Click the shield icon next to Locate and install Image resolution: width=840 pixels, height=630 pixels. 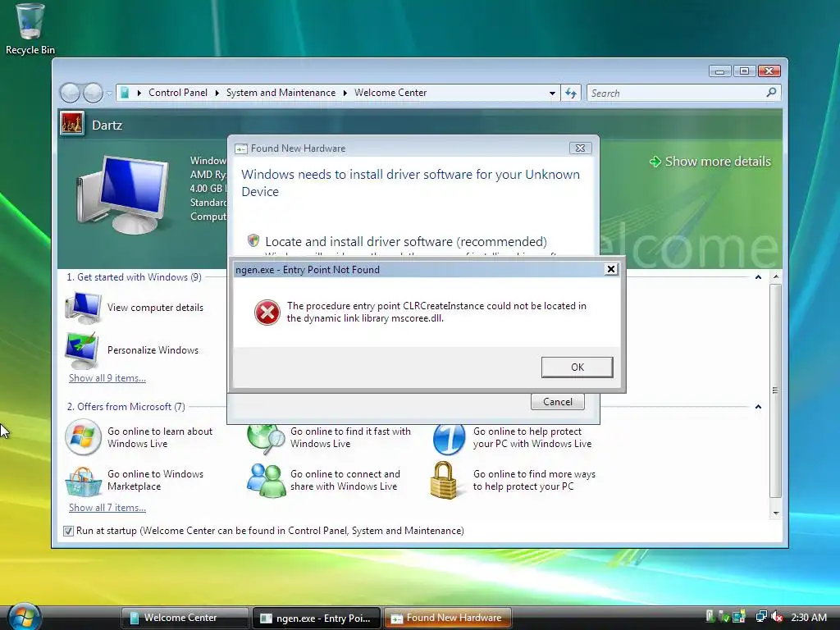point(253,240)
